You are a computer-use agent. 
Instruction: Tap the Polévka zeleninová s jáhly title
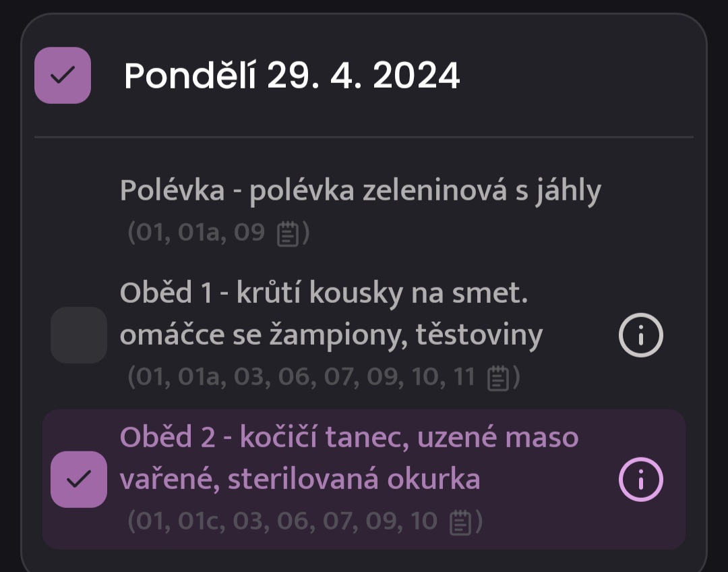click(360, 190)
